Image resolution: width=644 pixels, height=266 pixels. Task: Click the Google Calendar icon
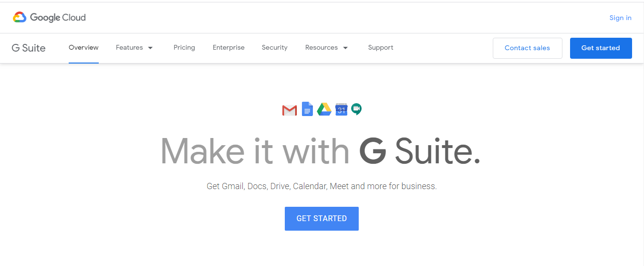coord(341,109)
